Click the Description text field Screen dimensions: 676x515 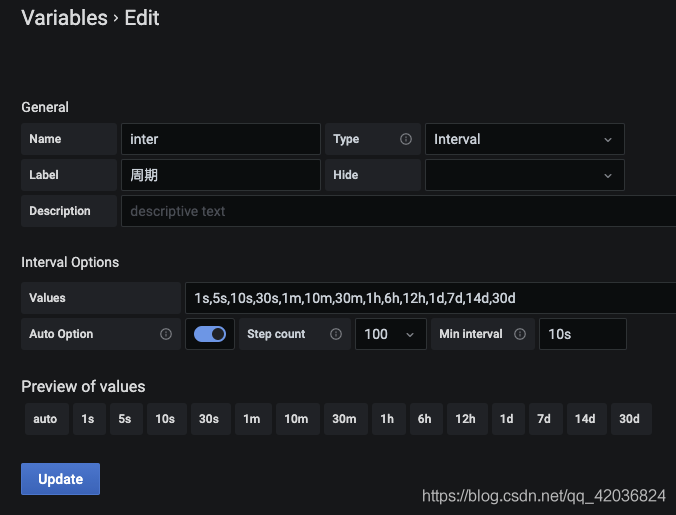(398, 211)
